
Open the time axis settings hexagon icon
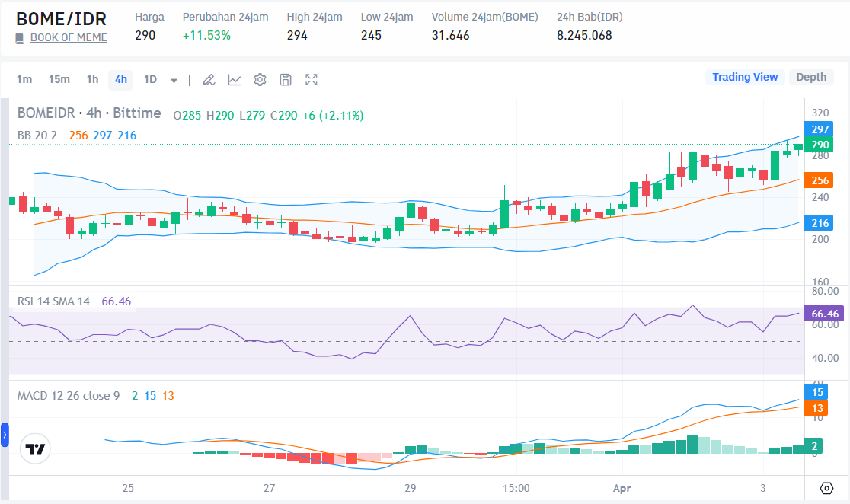point(826,488)
